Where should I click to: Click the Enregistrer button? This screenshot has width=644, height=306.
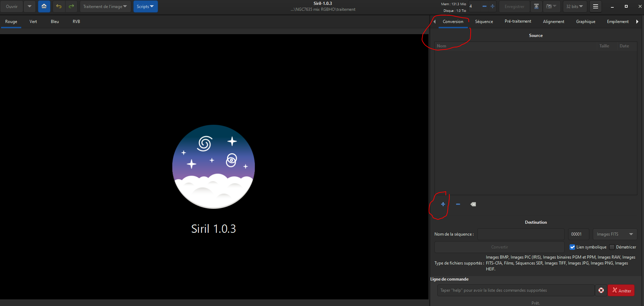click(514, 6)
